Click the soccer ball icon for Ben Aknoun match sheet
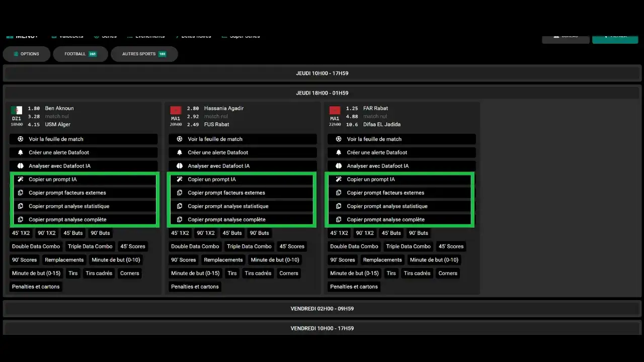The height and width of the screenshot is (362, 644). [21, 139]
